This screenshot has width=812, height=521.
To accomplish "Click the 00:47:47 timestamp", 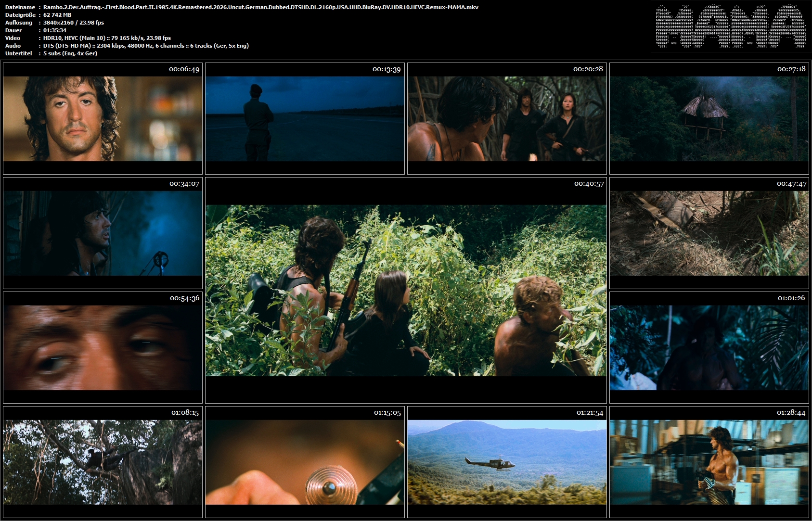I will [x=791, y=184].
